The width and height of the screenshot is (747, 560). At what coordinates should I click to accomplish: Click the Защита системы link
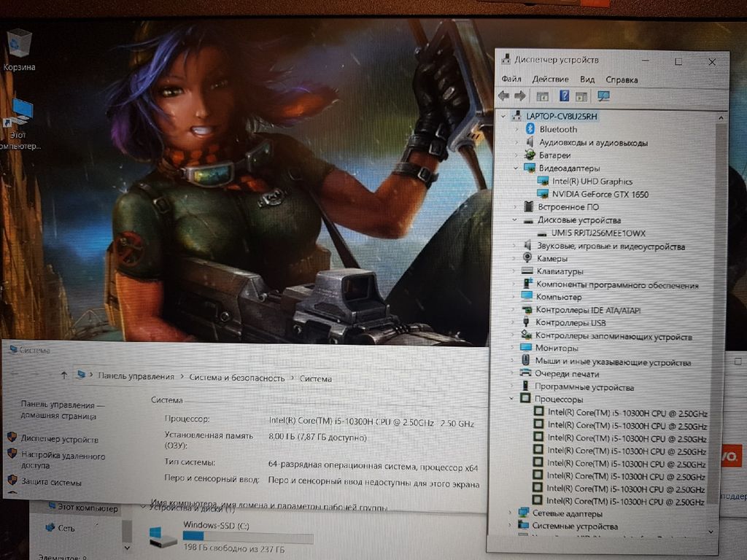51,483
